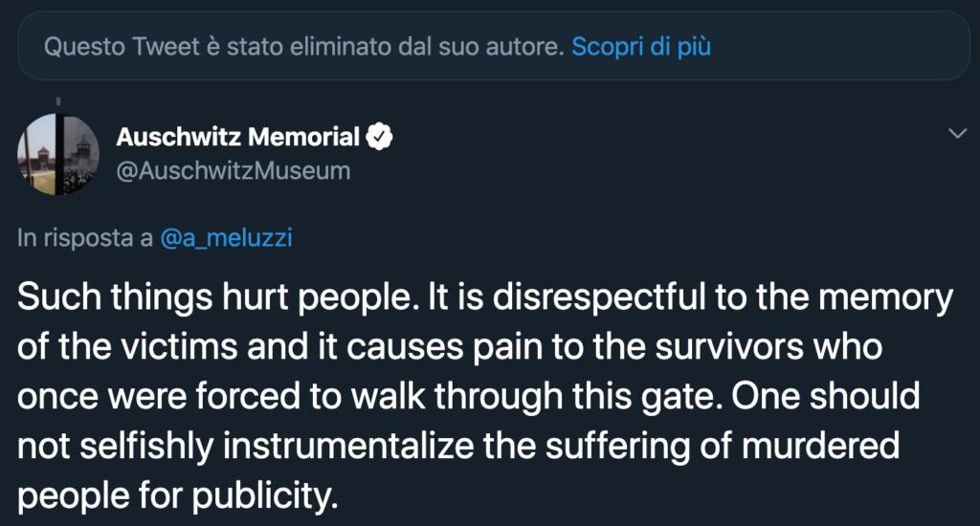Image resolution: width=980 pixels, height=526 pixels.
Task: Open the @a_meluzzi mention link
Action: tap(225, 239)
